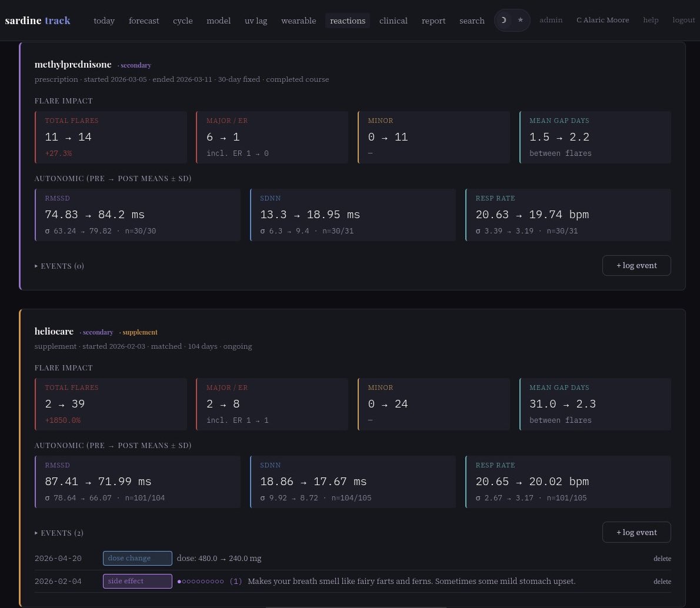Delete the 2026-02-04 side effect event
Image resolution: width=700 pixels, height=608 pixels.
(662, 581)
